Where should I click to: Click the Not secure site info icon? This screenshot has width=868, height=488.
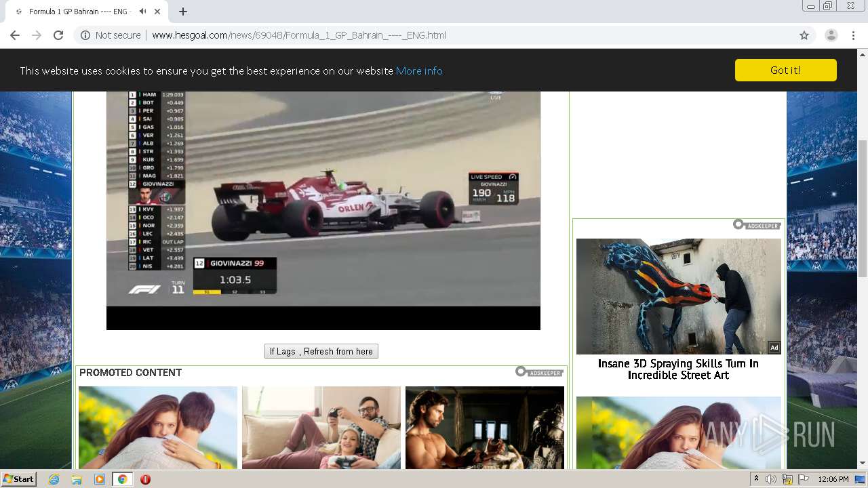(85, 35)
